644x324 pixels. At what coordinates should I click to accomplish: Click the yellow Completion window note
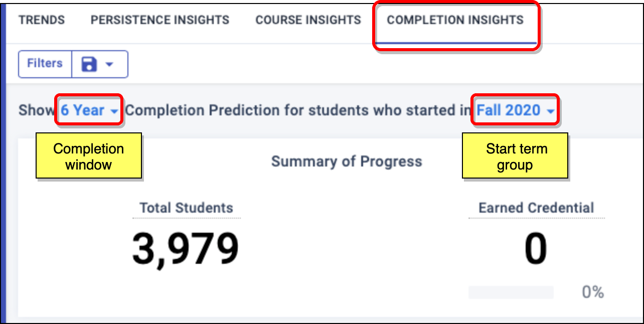coord(89,156)
